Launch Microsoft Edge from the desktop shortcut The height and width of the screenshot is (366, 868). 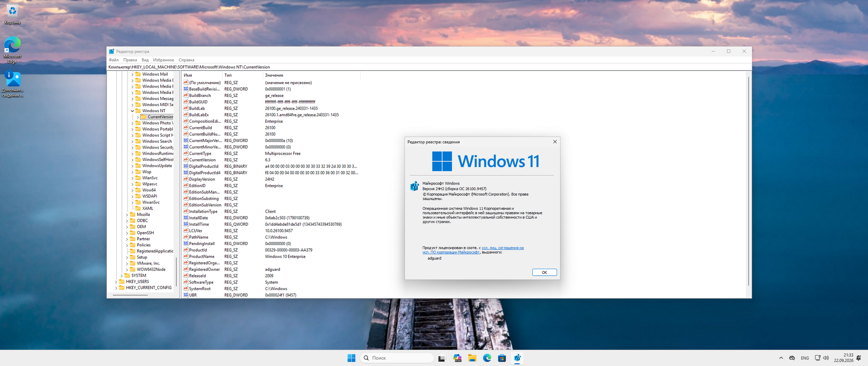click(12, 50)
